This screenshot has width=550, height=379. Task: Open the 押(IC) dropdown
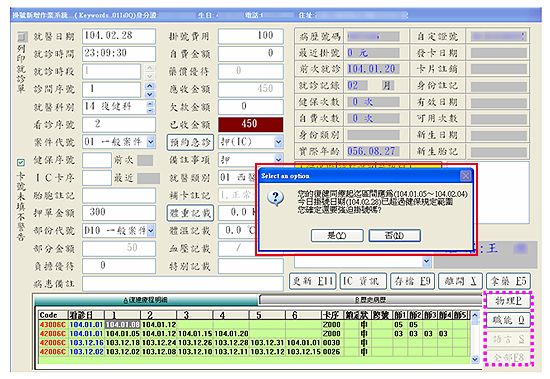click(x=278, y=142)
